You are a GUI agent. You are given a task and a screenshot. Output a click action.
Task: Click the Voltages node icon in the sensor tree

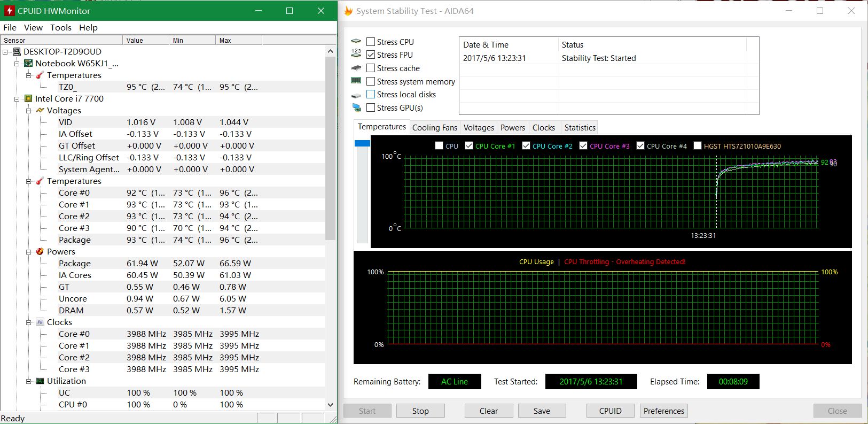pos(40,111)
